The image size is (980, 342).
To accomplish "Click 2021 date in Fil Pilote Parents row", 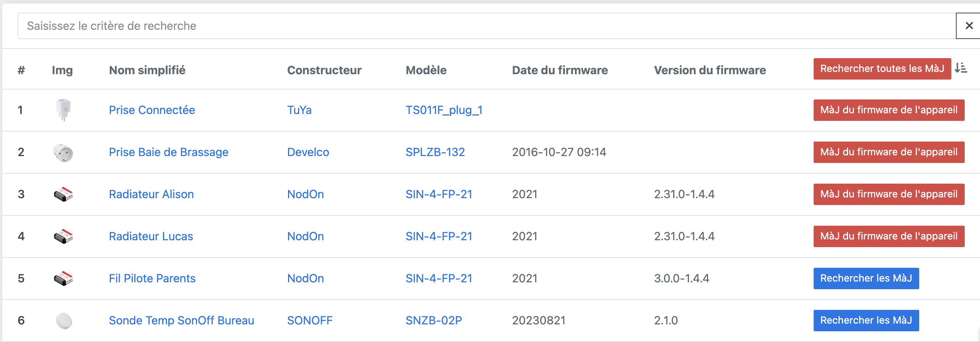I will (525, 278).
